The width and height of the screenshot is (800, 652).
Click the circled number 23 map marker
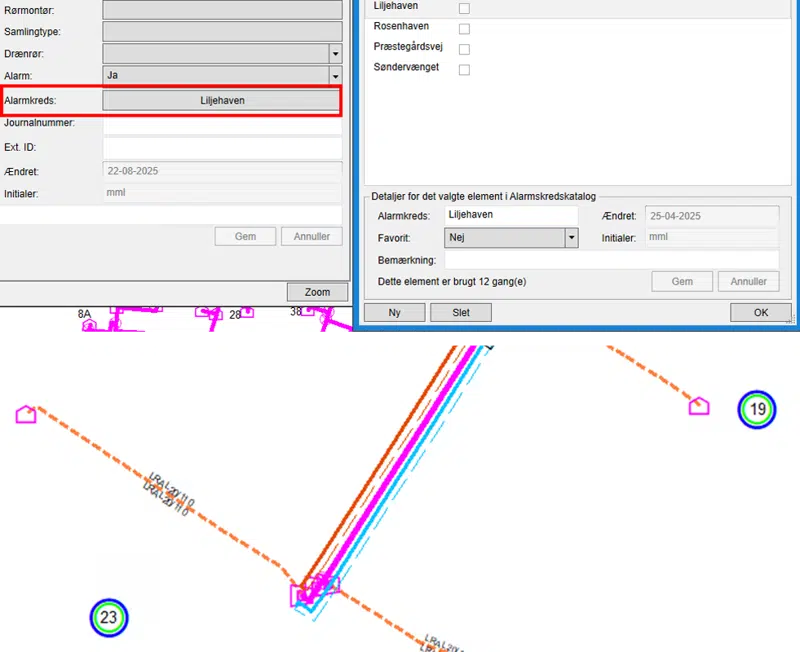point(109,618)
